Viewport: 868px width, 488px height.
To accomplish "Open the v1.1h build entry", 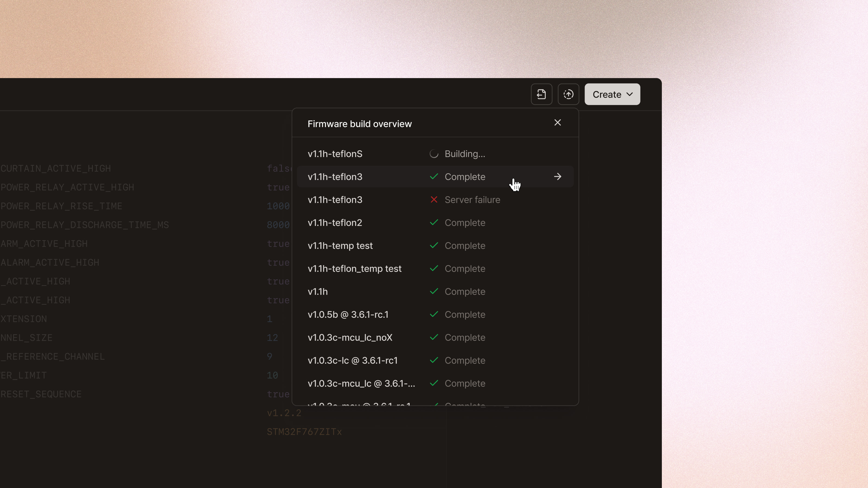I will [317, 292].
